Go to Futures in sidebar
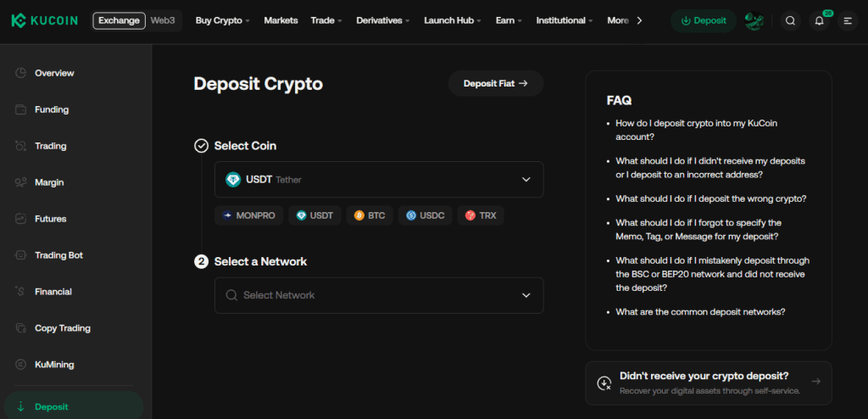 pos(50,219)
